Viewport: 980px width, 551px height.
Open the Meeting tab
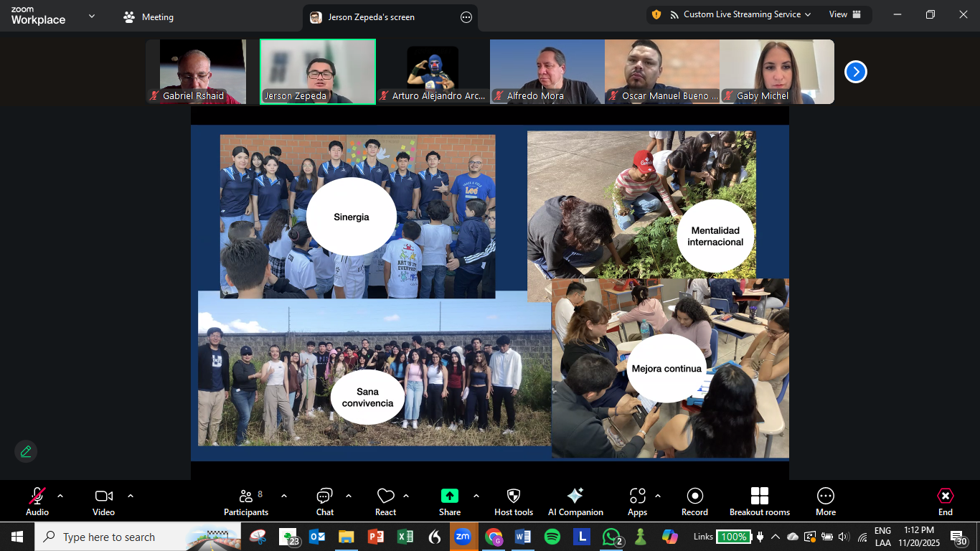point(149,17)
